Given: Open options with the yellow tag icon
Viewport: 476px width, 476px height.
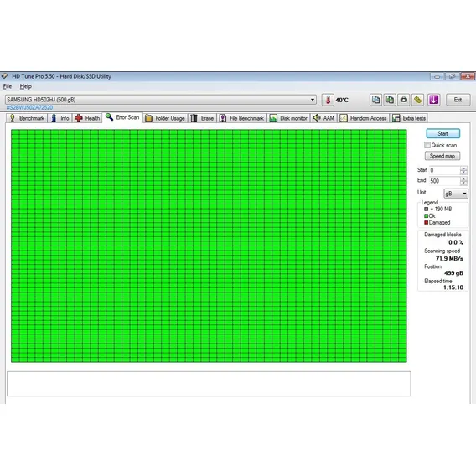Looking at the screenshot, I should 418,100.
